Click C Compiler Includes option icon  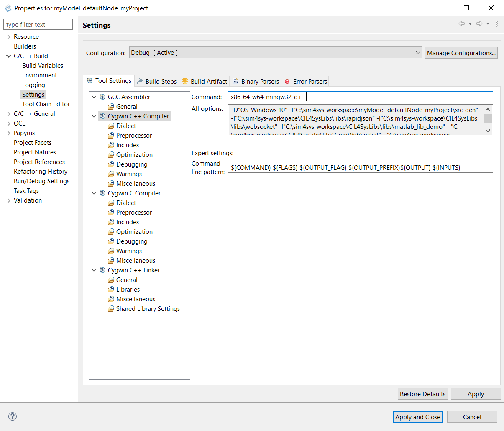point(111,222)
